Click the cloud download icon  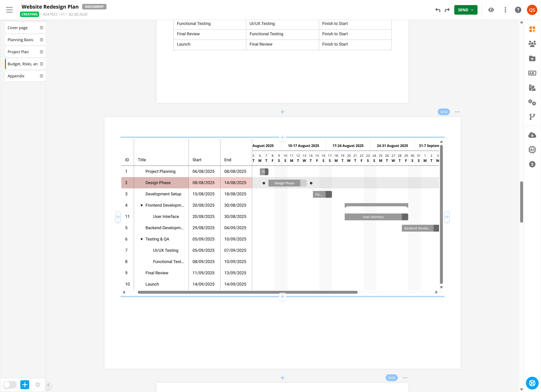[532, 135]
